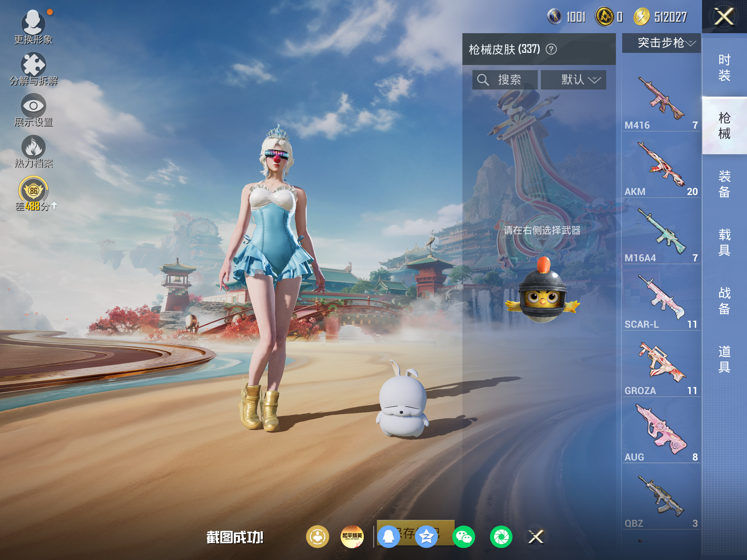
Task: Share screenshot via QQ penguin icon
Action: click(x=388, y=537)
